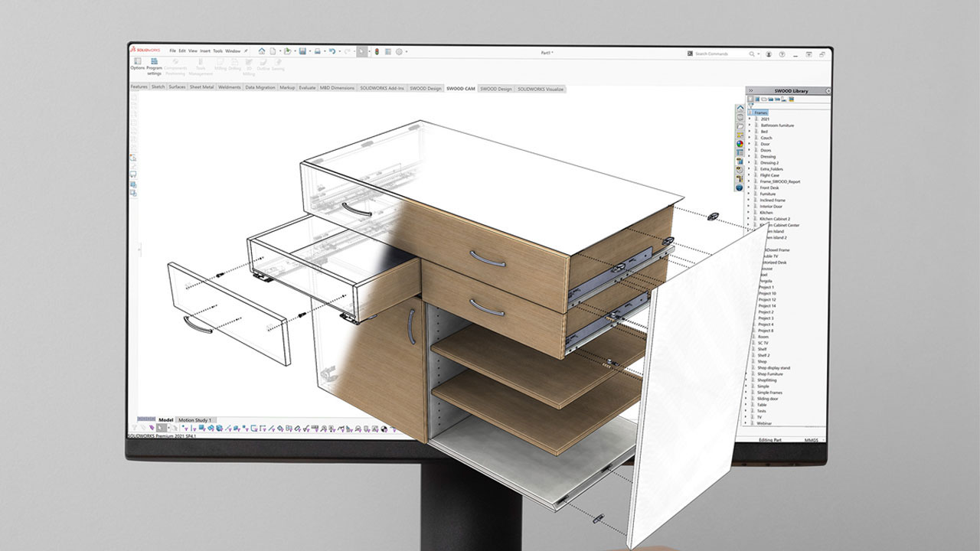Click the Home icon in the top toolbar
This screenshot has height=551, width=980.
click(262, 51)
